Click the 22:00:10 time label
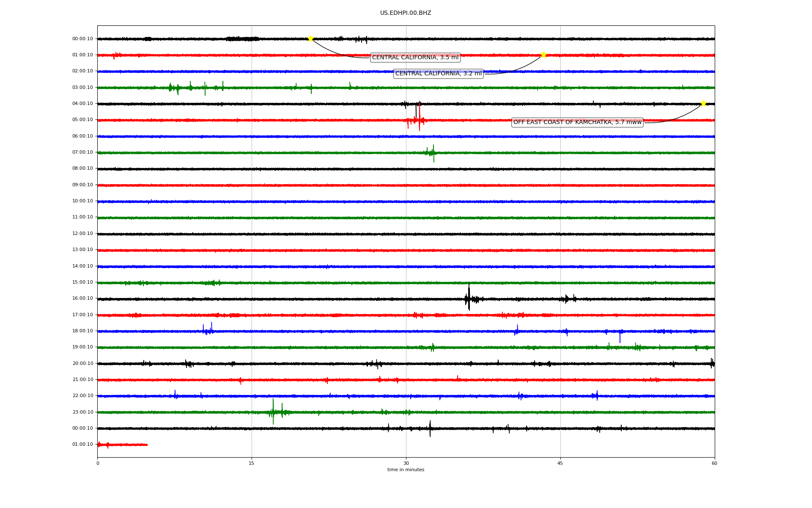 [x=82, y=396]
